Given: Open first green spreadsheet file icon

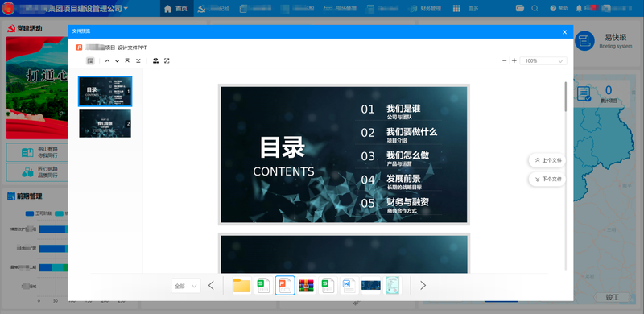Looking at the screenshot, I should [x=263, y=285].
